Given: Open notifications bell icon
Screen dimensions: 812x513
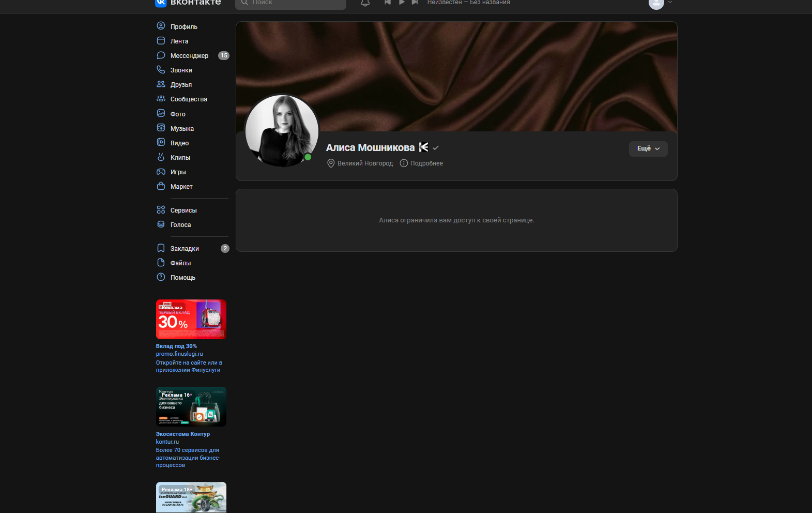Looking at the screenshot, I should [365, 3].
